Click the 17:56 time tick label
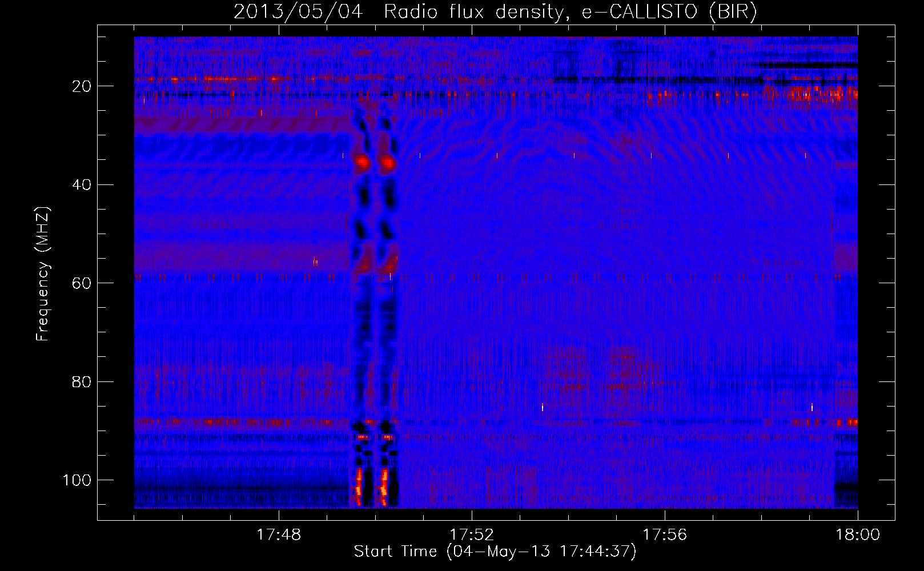Viewport: 924px width, 571px height. pyautogui.click(x=665, y=535)
